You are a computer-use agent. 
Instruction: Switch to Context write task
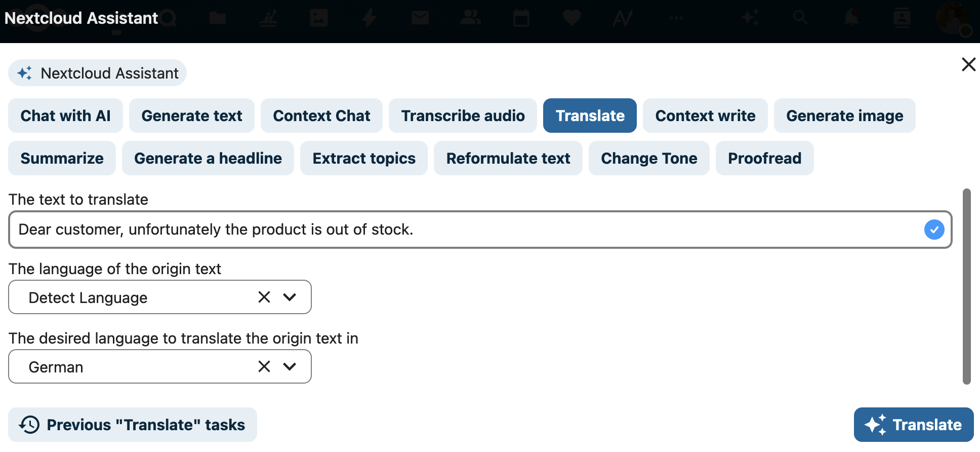705,116
